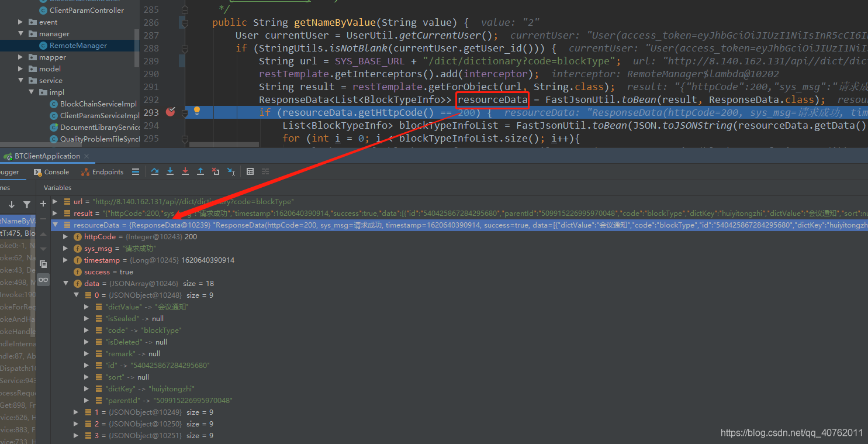Expand JSONObject element 1
The width and height of the screenshot is (868, 444).
77,412
